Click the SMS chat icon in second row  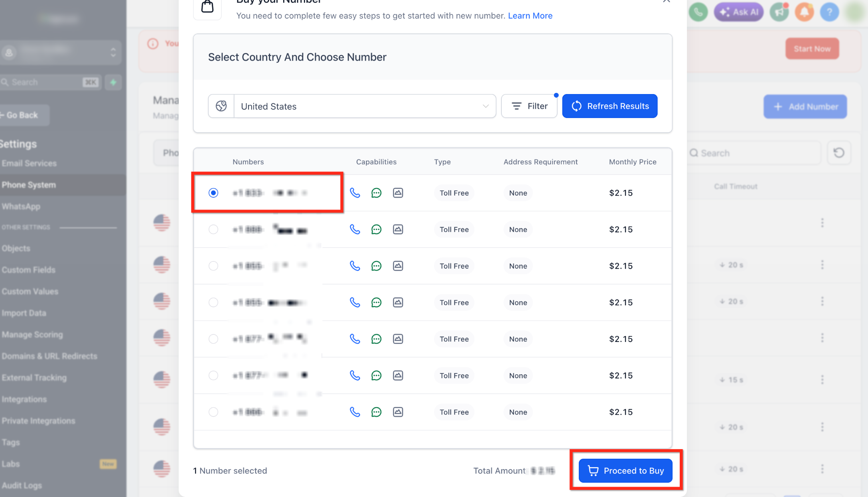[x=376, y=230]
